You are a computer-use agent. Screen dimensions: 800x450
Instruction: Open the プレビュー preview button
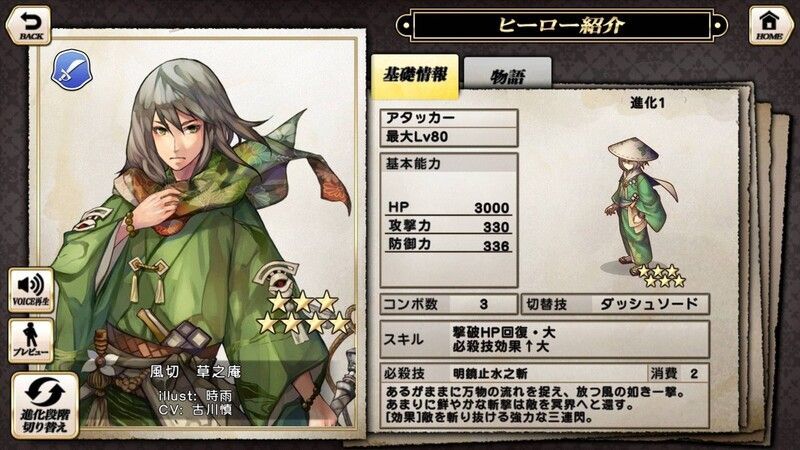tap(31, 341)
